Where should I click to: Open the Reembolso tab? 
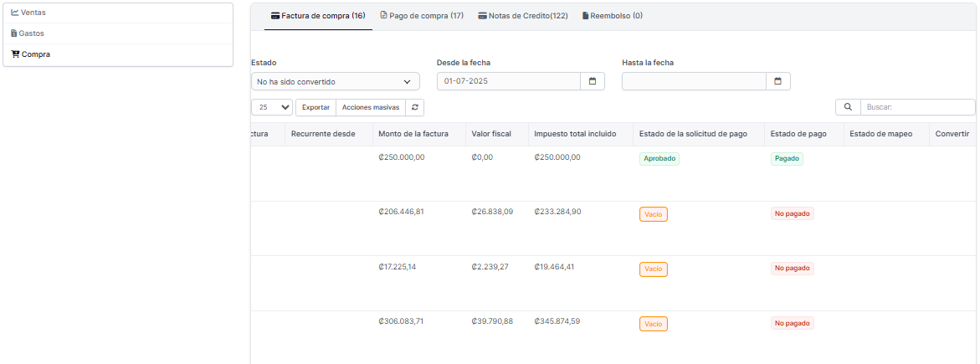click(x=612, y=16)
